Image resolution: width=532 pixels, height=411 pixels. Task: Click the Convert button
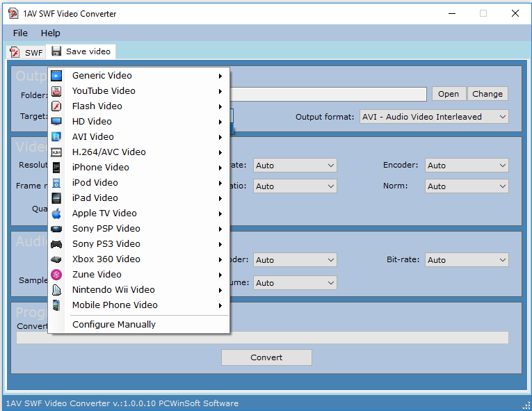pos(266,357)
